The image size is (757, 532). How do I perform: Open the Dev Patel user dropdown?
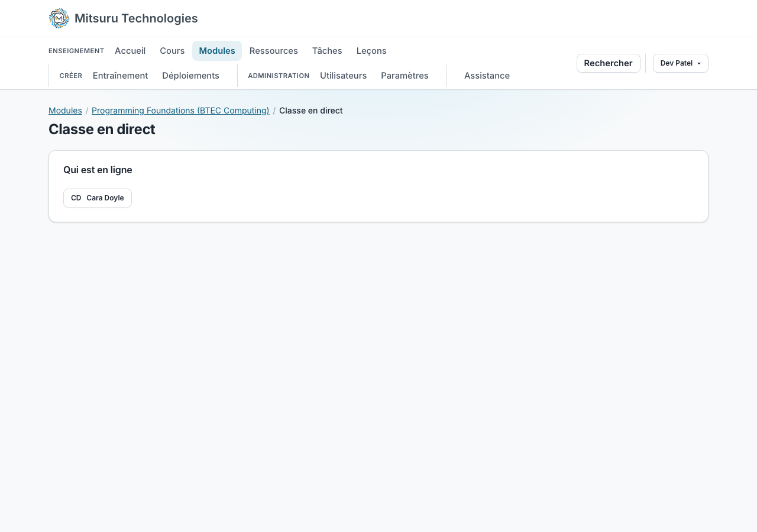pyautogui.click(x=680, y=63)
